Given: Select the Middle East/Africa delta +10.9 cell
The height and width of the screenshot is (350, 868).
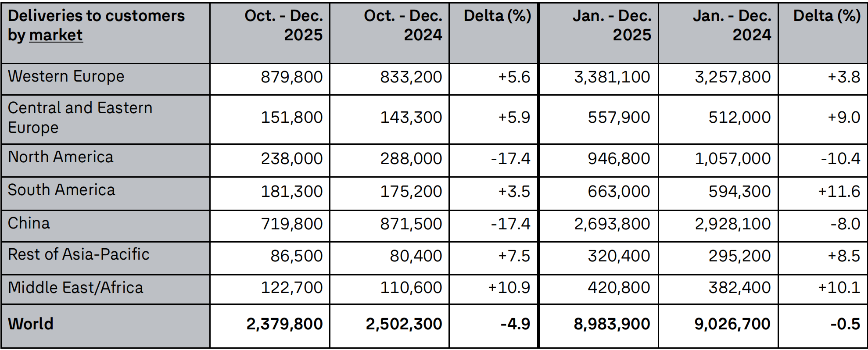Looking at the screenshot, I should (509, 288).
